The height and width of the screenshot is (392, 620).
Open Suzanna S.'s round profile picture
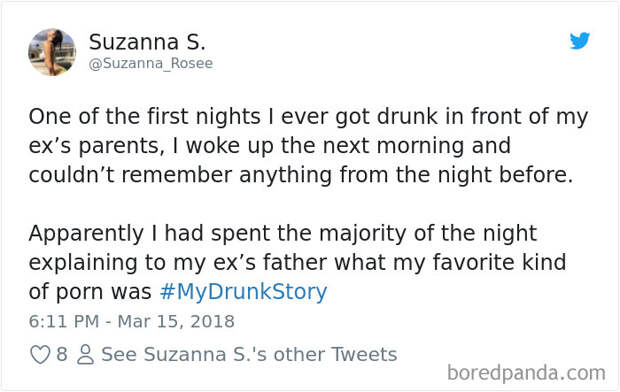[x=52, y=52]
